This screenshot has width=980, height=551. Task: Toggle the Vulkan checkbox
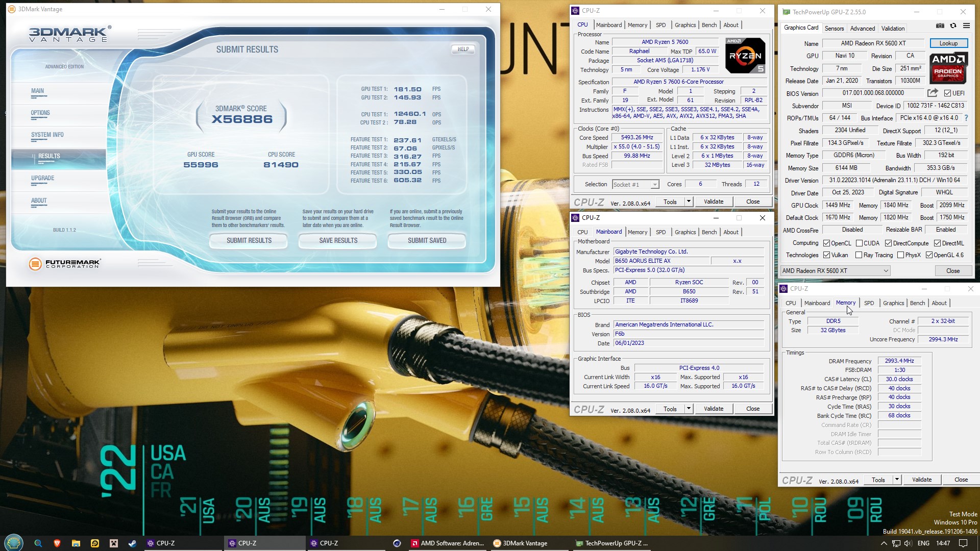826,255
